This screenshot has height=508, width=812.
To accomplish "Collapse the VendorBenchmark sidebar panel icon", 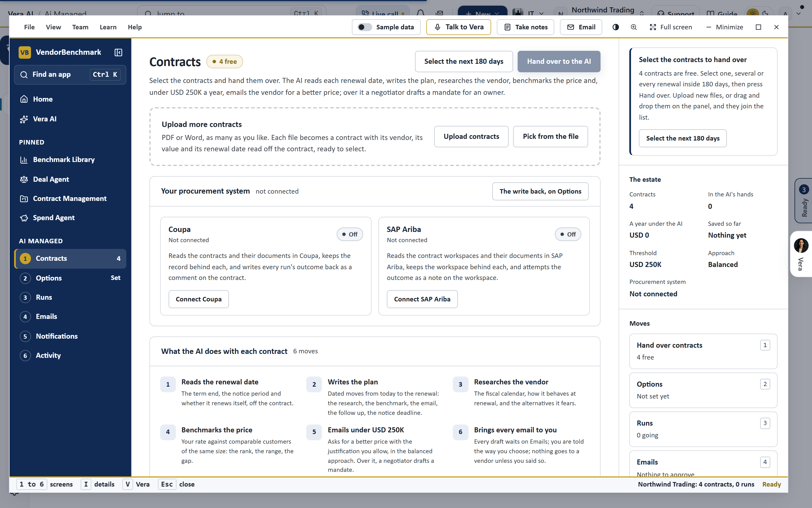I will pos(118,52).
